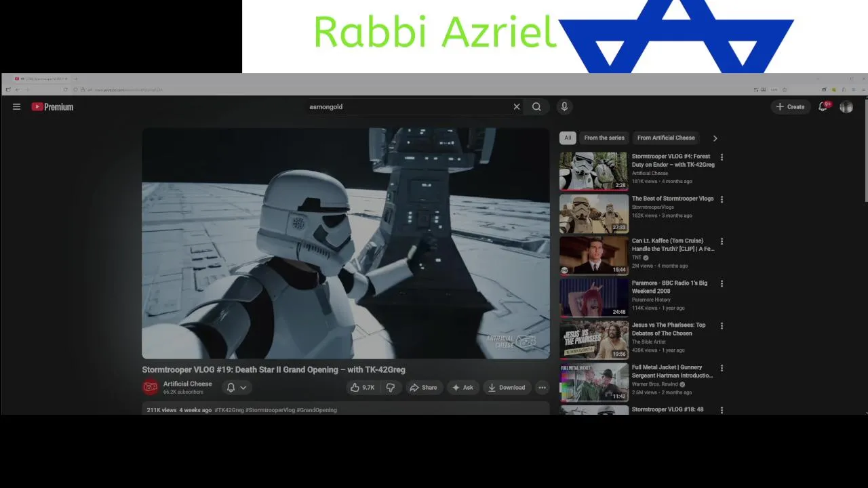
Task: Reload the page with browser refresh icon
Action: click(x=66, y=89)
